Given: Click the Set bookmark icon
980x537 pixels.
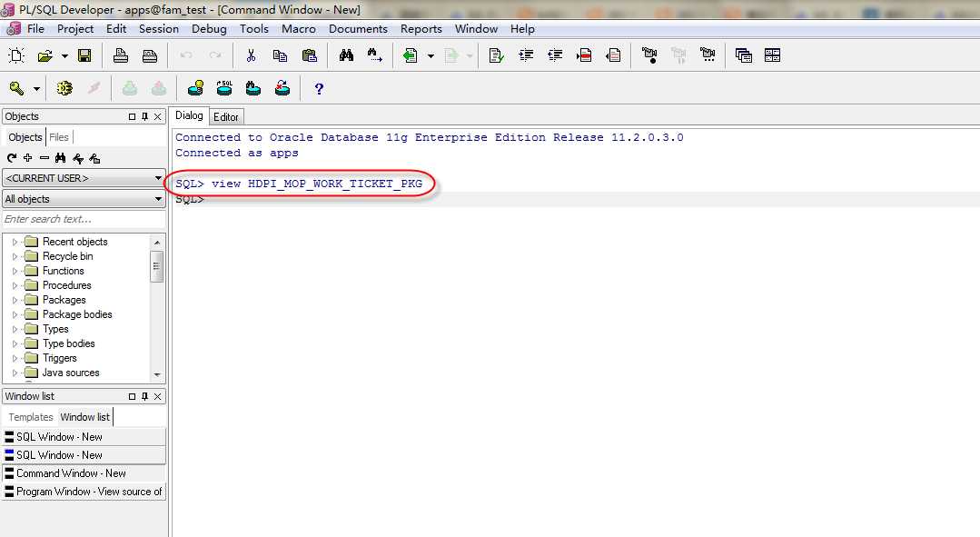Looking at the screenshot, I should pos(649,55).
